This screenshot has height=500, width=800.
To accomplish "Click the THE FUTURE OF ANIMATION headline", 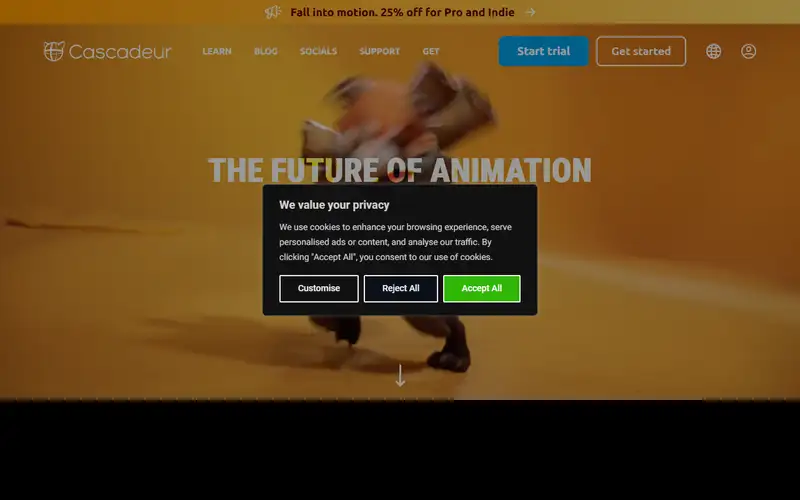I will click(x=400, y=170).
